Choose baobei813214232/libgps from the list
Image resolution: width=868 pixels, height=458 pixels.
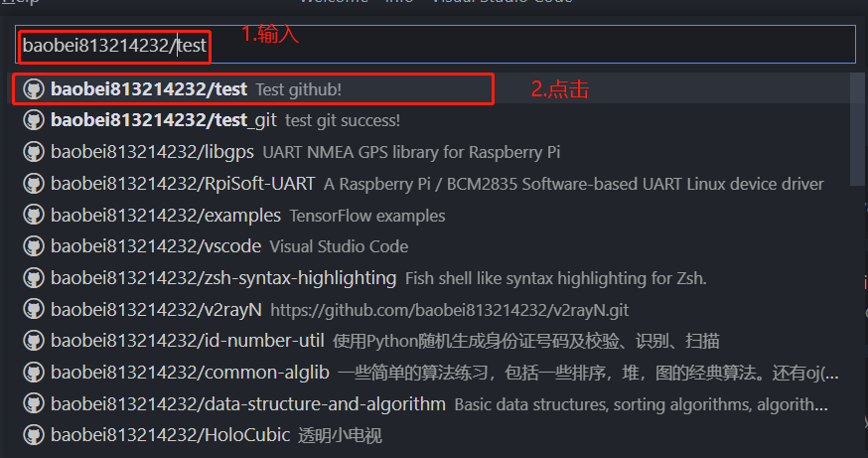tap(152, 152)
